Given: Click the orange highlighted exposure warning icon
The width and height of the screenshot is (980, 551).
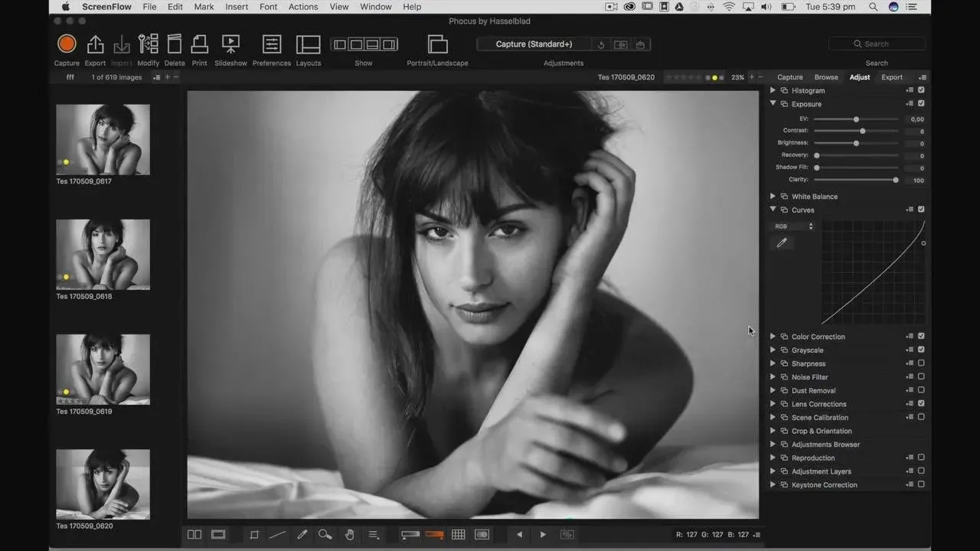Looking at the screenshot, I should tap(434, 534).
